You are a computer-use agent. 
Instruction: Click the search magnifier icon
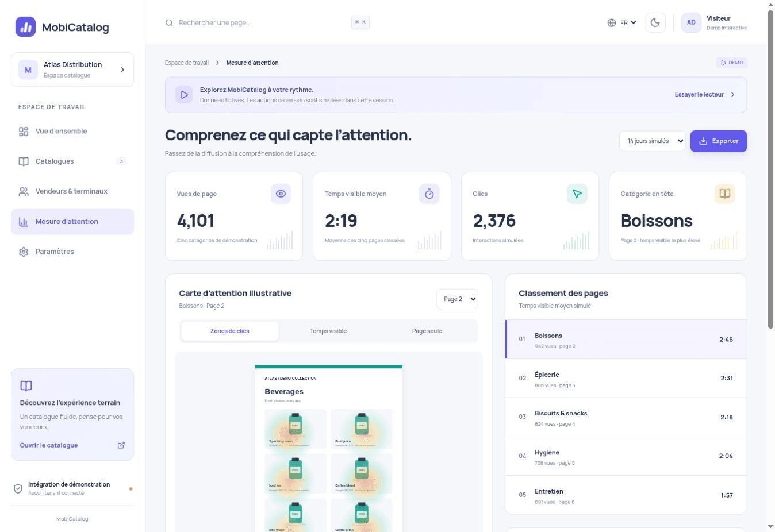point(169,23)
